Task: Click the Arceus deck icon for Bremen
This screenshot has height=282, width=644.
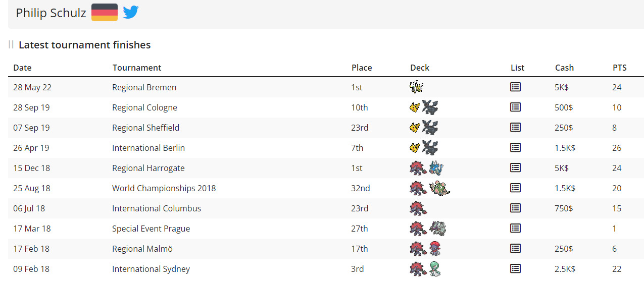Action: (416, 87)
